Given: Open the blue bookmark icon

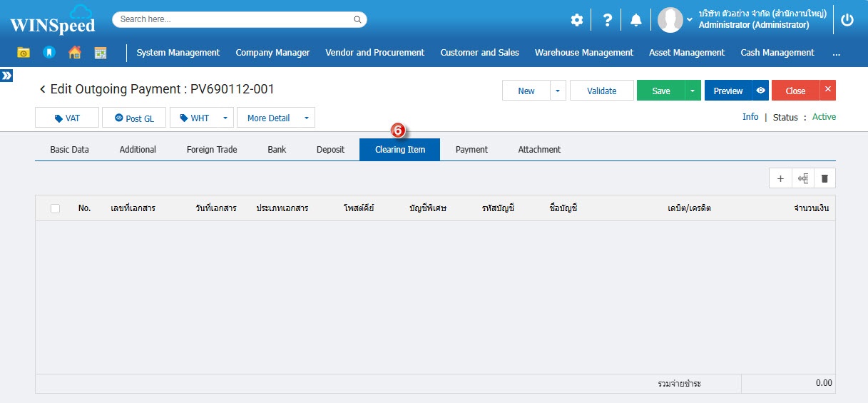Looking at the screenshot, I should click(x=48, y=52).
